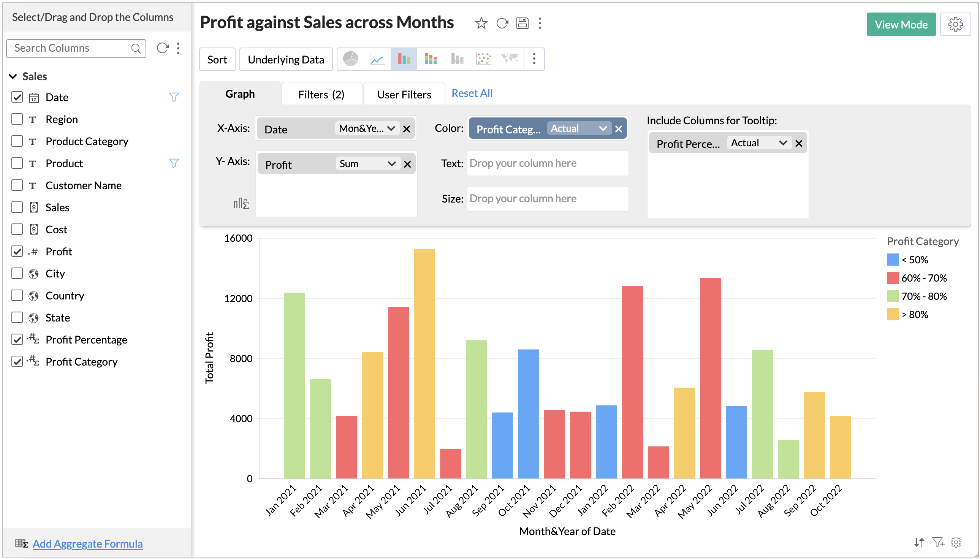Select the pie chart type icon
This screenshot has height=559, width=980.
[x=350, y=59]
